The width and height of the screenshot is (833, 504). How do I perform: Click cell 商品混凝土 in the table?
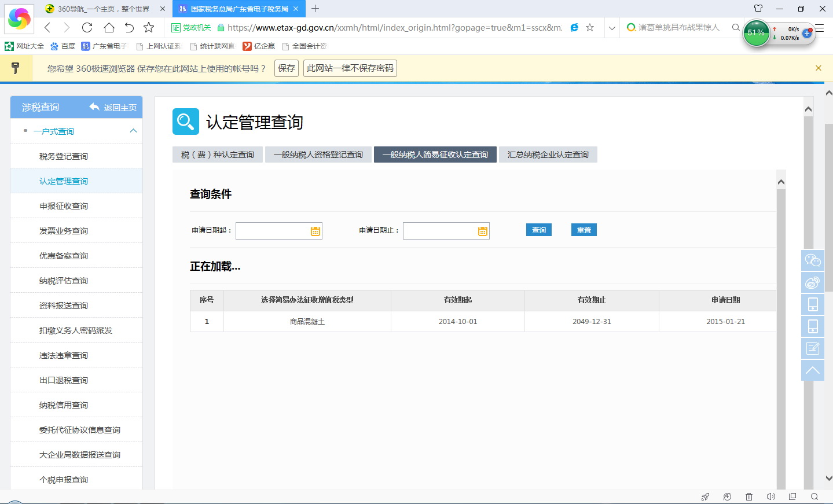pos(307,322)
